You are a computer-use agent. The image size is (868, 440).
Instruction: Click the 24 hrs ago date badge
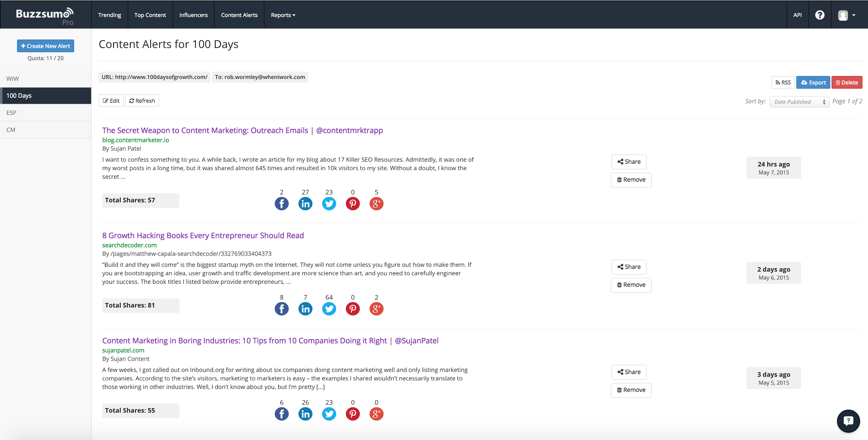pos(774,168)
